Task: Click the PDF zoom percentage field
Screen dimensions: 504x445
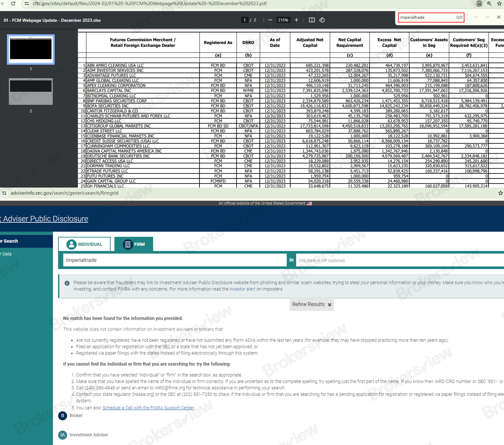Action: pyautogui.click(x=283, y=20)
